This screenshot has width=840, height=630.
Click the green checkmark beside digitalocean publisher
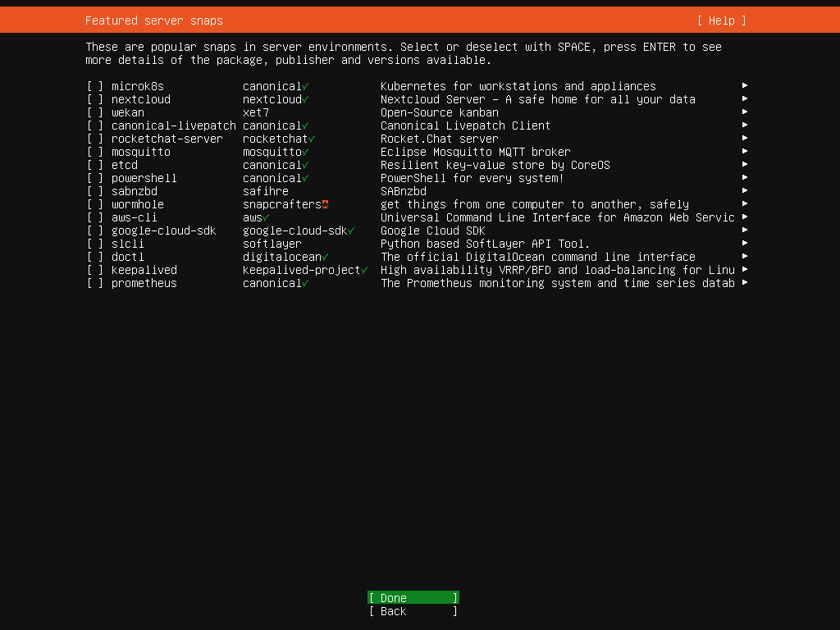325,257
